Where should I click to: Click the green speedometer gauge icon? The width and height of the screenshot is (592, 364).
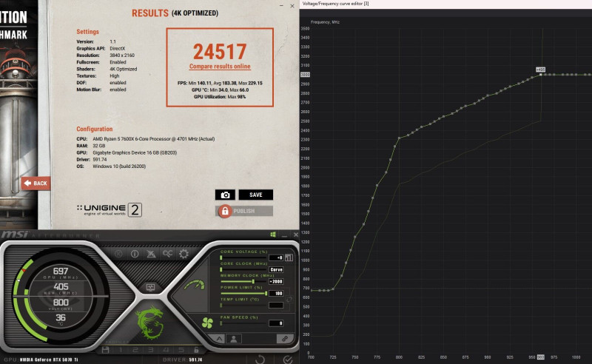tap(195, 285)
